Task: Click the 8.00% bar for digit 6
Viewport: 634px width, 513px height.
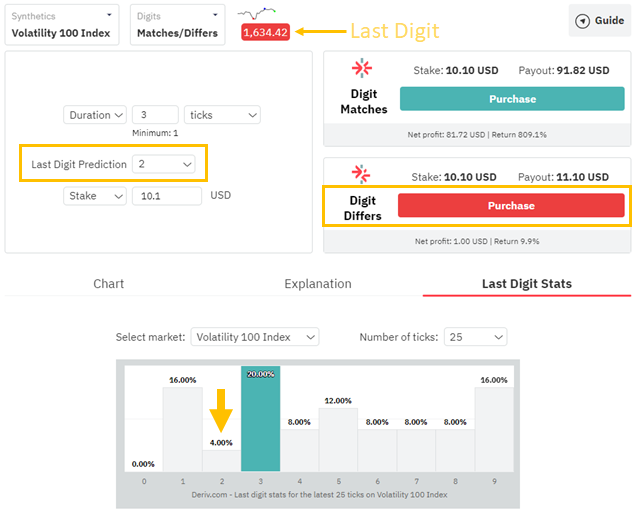Action: pyautogui.click(x=377, y=450)
